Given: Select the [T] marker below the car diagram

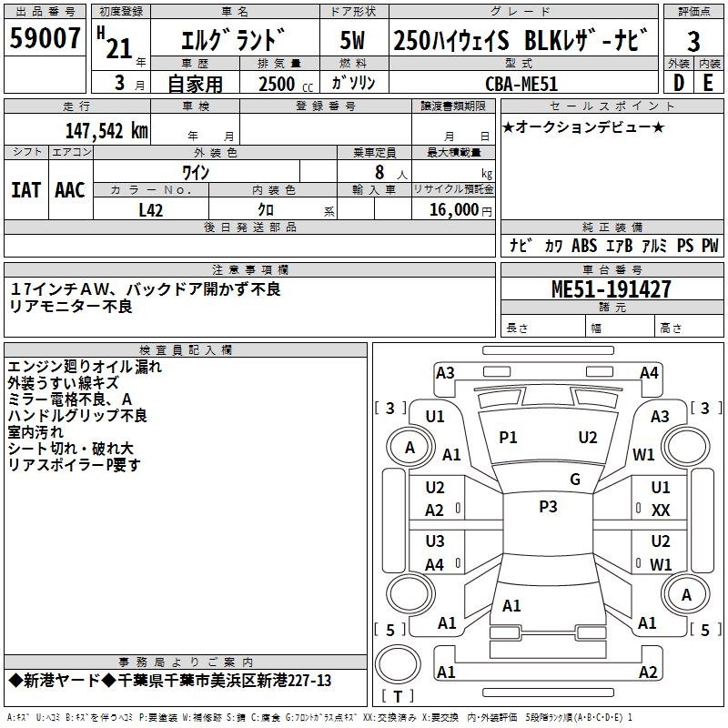Looking at the screenshot, I should click(396, 696).
